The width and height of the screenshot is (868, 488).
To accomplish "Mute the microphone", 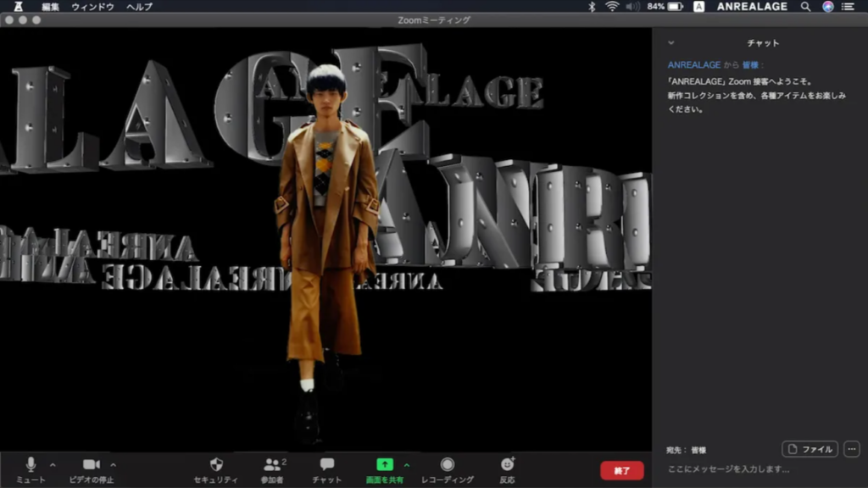I will click(x=31, y=470).
